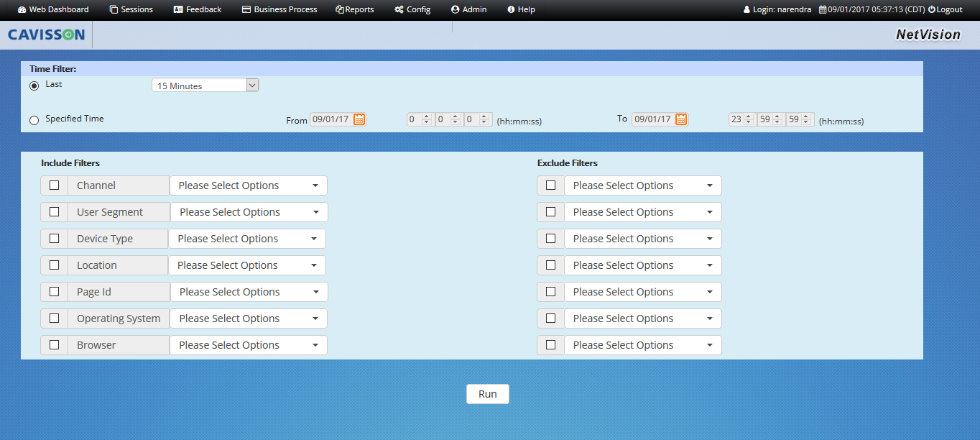
Task: Tick the exclude checkbox in Browser row
Action: click(550, 345)
